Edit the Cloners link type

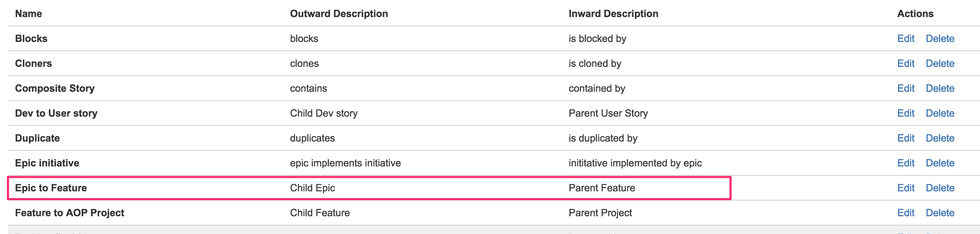[906, 63]
